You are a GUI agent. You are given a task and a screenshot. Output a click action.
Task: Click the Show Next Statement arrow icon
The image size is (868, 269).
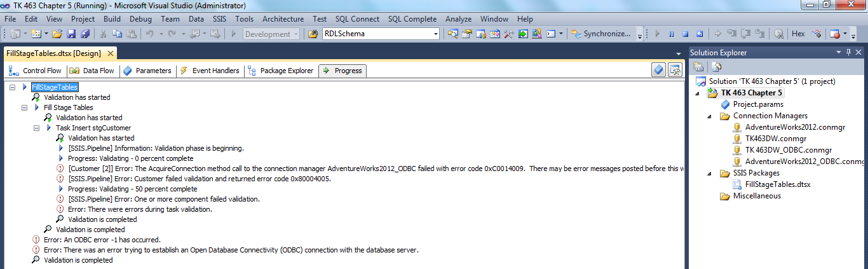click(x=718, y=34)
